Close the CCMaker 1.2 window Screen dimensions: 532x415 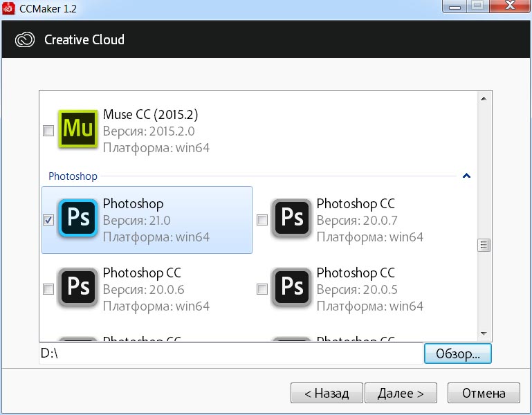510,6
